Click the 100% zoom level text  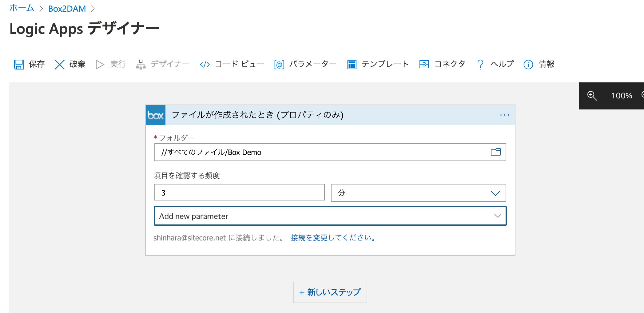(x=622, y=96)
